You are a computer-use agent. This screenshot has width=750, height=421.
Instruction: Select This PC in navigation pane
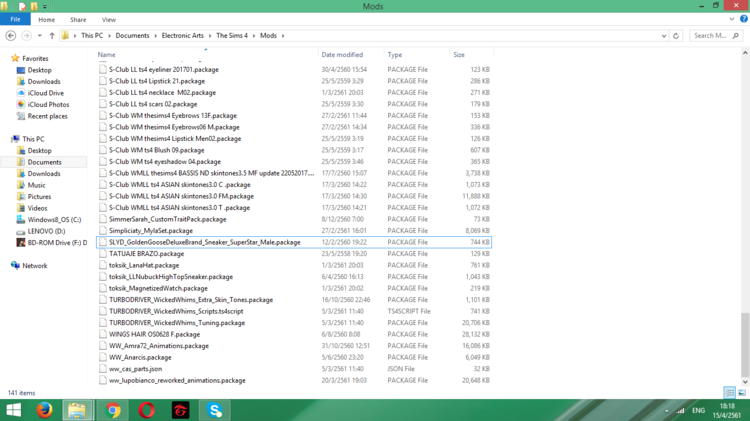tap(33, 139)
